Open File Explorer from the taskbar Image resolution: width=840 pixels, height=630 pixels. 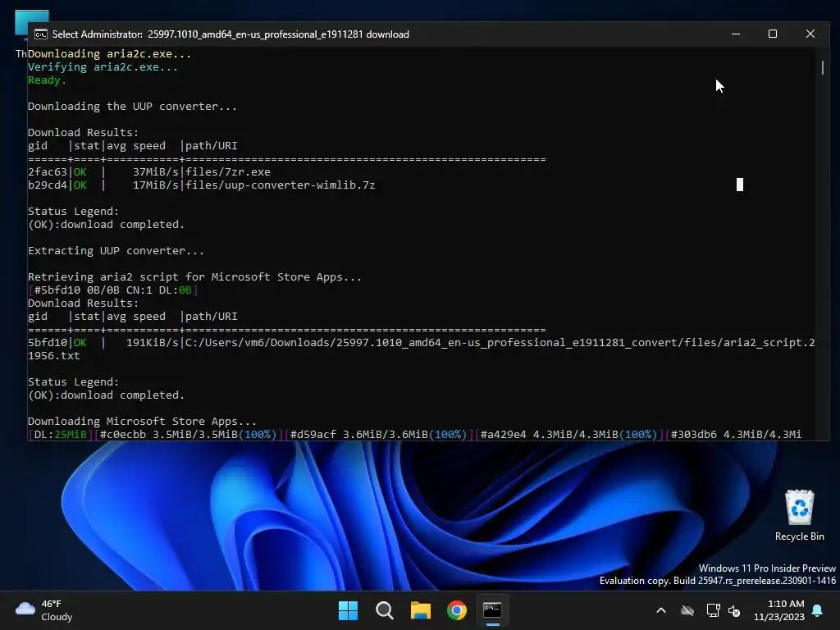(x=421, y=610)
